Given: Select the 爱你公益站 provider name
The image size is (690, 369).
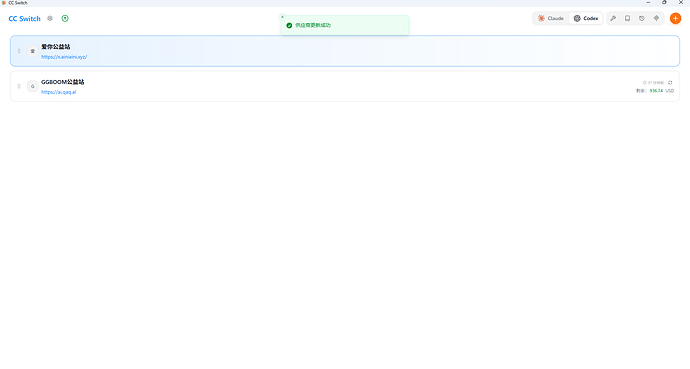Looking at the screenshot, I should [x=56, y=47].
